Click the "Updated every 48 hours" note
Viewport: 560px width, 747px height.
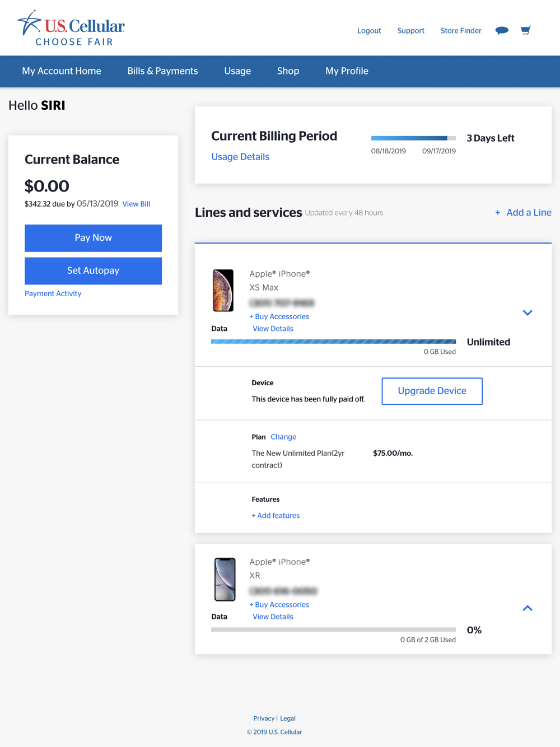[x=344, y=213]
